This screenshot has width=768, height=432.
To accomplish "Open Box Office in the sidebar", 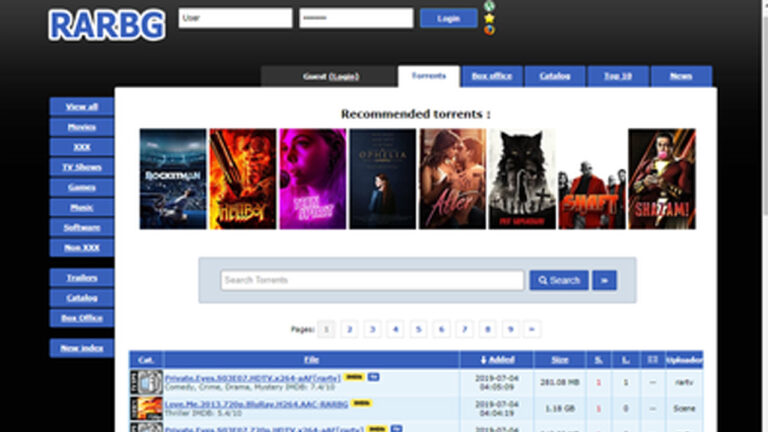I will pyautogui.click(x=82, y=318).
